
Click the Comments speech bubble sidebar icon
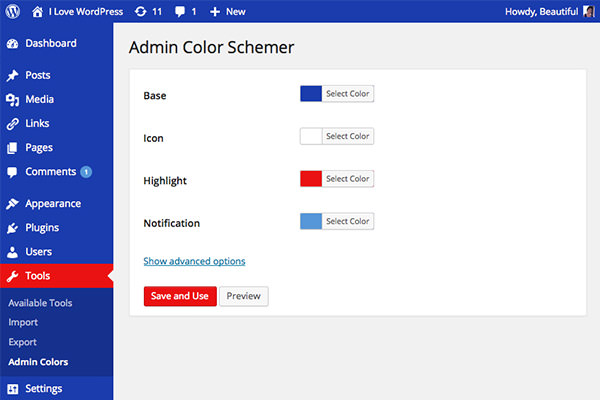click(x=12, y=172)
